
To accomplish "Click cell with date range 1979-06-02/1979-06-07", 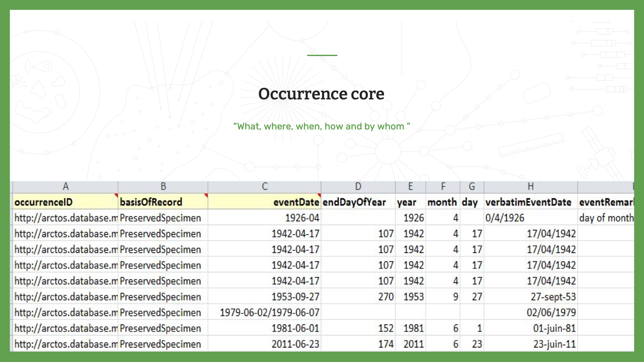I will coord(270,312).
